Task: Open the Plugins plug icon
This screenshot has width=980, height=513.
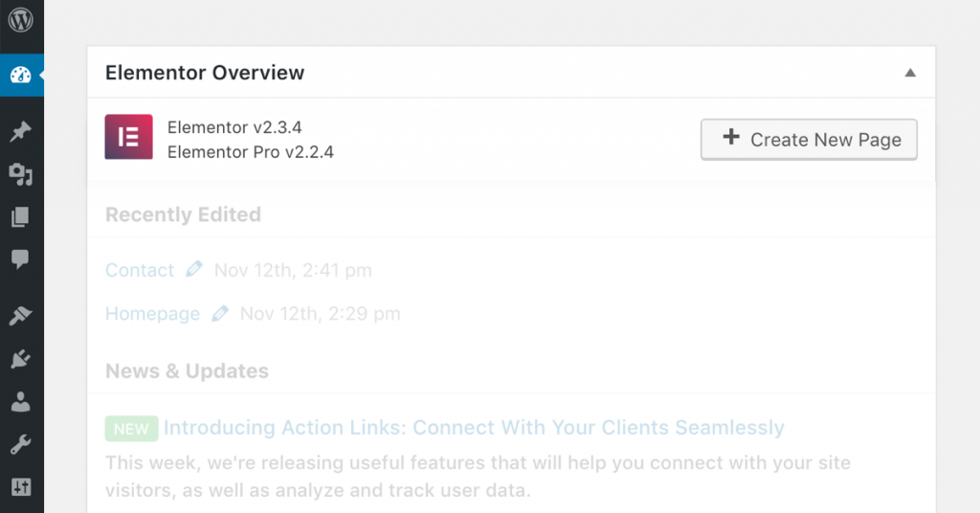Action: tap(20, 359)
